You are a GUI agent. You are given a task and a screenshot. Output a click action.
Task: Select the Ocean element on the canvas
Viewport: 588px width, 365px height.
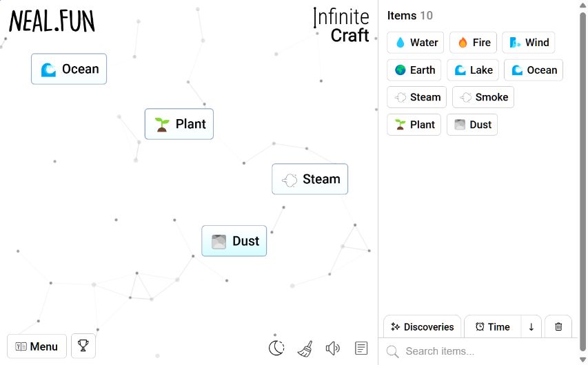pos(69,69)
